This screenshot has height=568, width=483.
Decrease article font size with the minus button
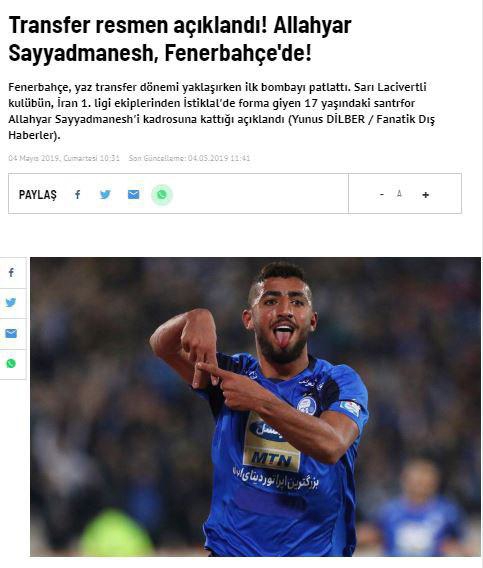382,195
